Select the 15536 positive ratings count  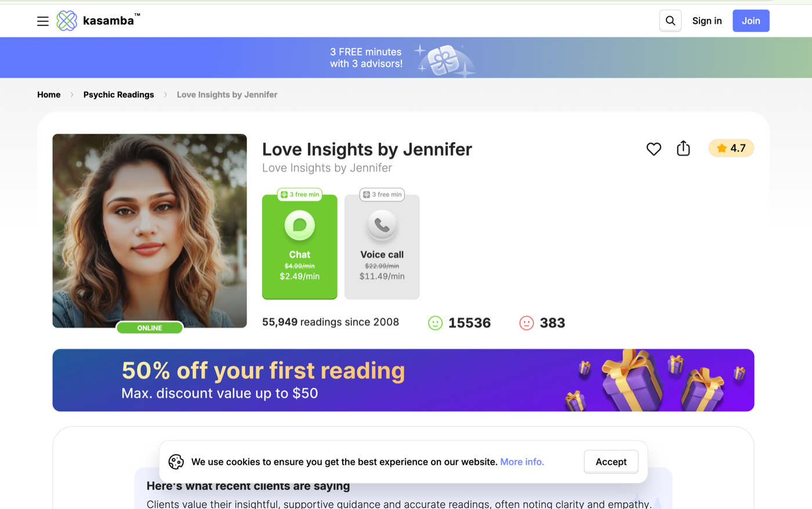(x=469, y=323)
